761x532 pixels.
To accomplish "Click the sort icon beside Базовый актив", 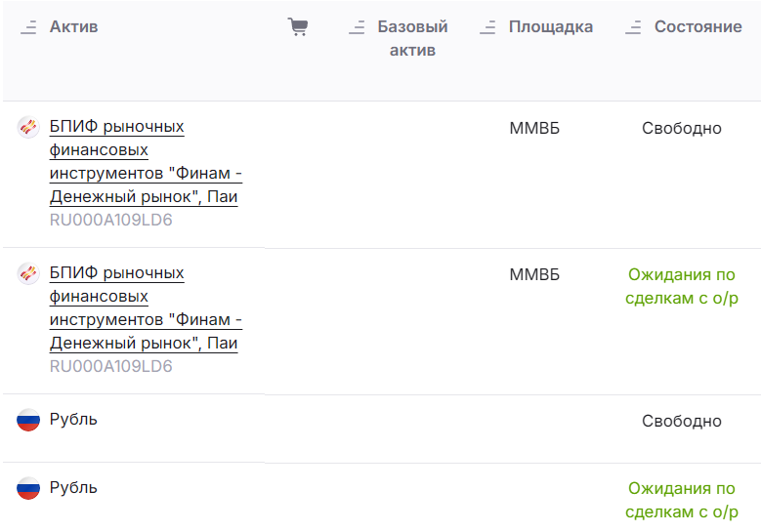I will pyautogui.click(x=357, y=28).
